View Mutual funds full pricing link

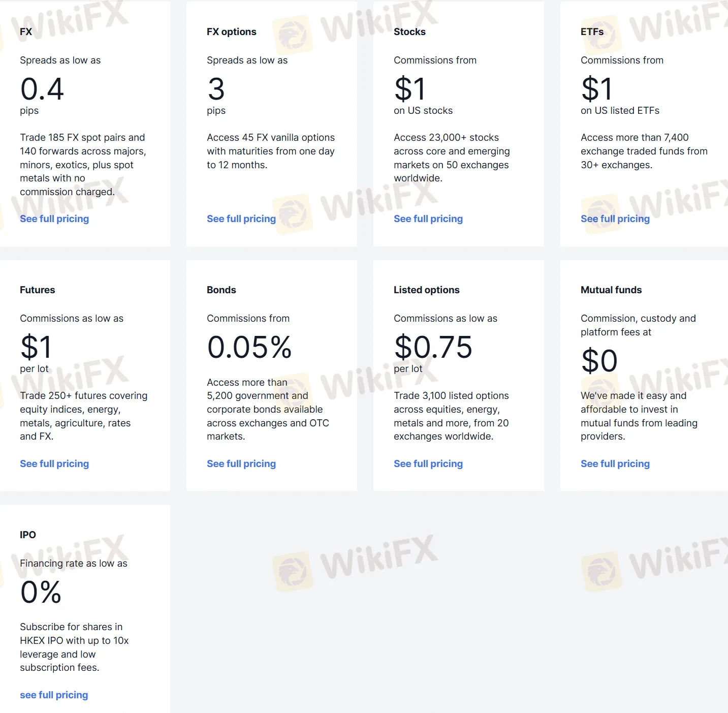[615, 463]
